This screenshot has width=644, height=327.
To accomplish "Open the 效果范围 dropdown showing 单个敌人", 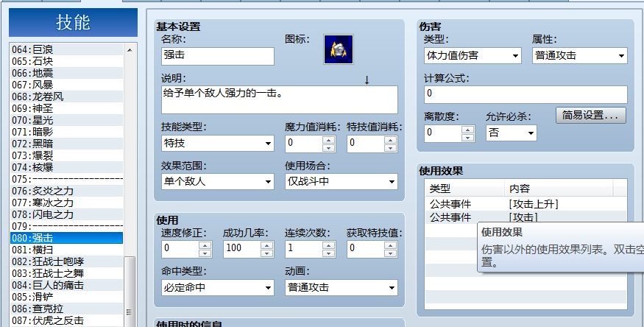I will point(218,182).
